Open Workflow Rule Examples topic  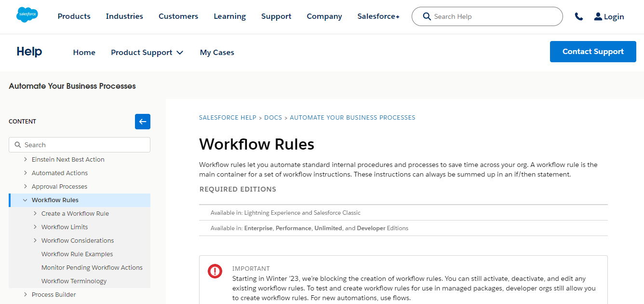tap(77, 254)
